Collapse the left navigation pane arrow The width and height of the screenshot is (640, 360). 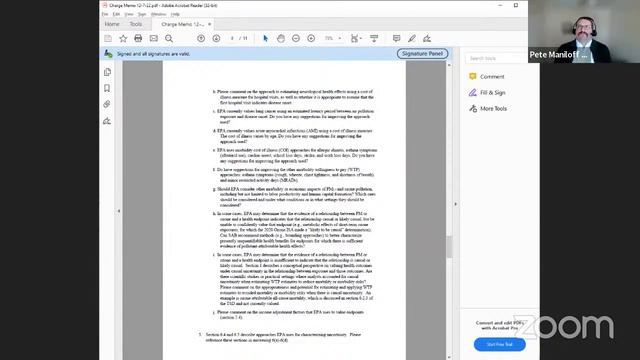[119, 211]
